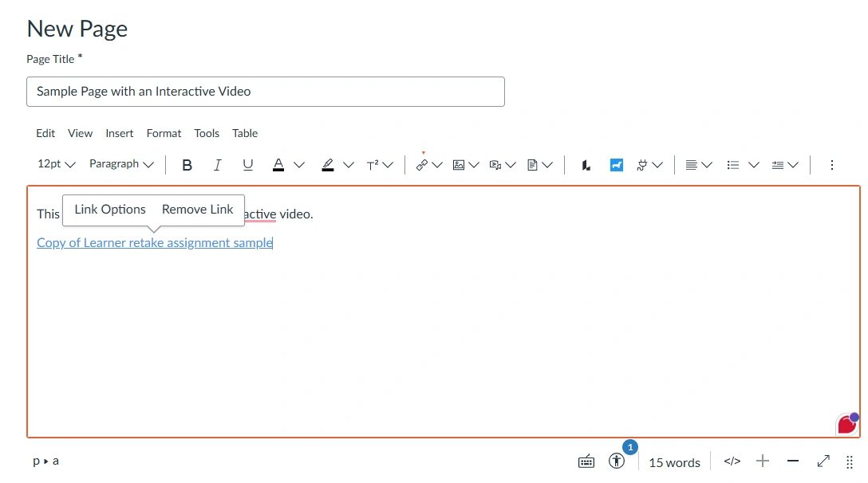Open the 12pt font size dropdown
868x483 pixels.
tap(56, 164)
